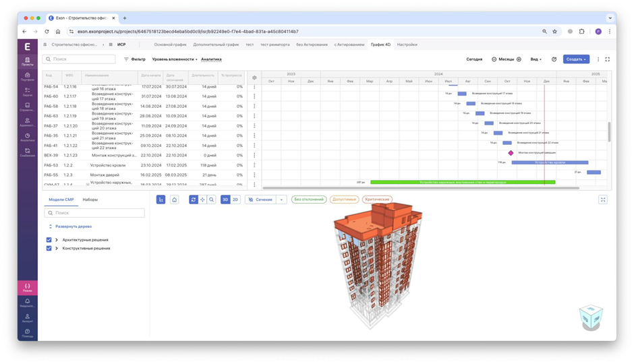Click the Gantt horizontal scrollbar

(420, 188)
